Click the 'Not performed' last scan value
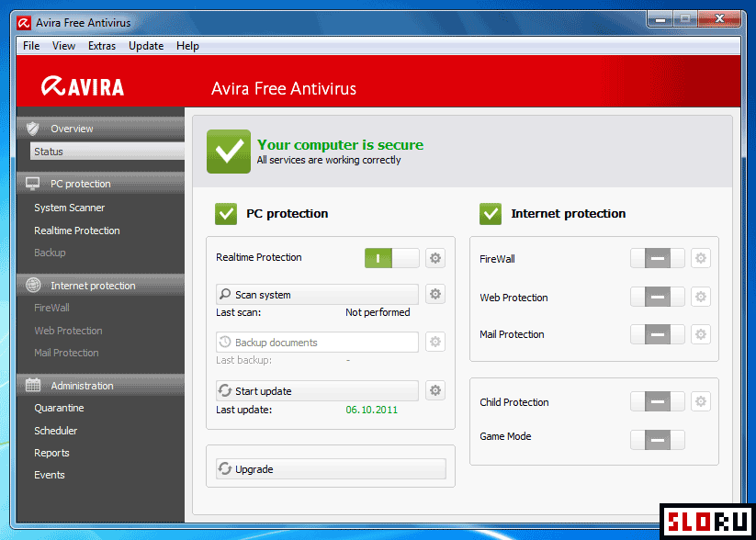Viewport: 756px width, 540px height. (x=378, y=312)
